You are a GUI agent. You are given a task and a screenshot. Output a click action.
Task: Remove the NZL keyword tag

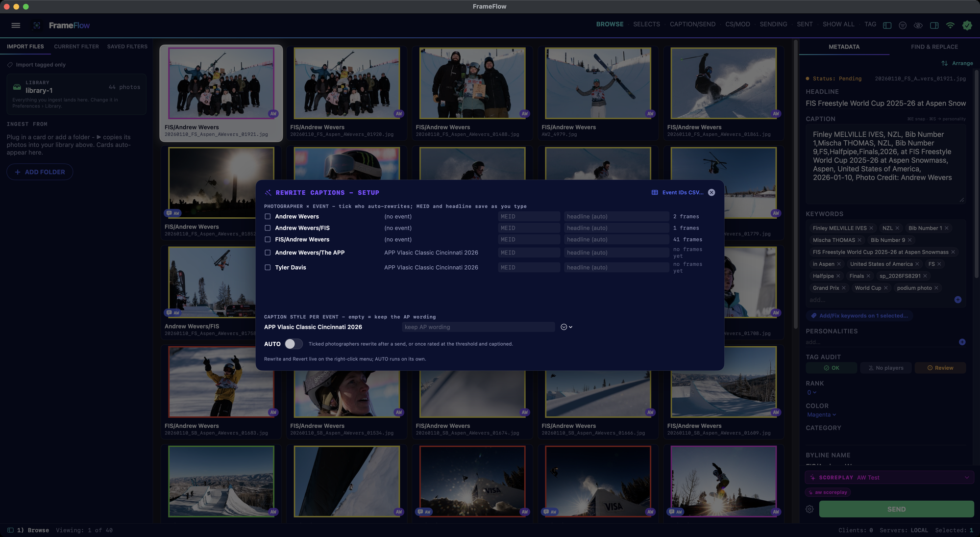897,228
